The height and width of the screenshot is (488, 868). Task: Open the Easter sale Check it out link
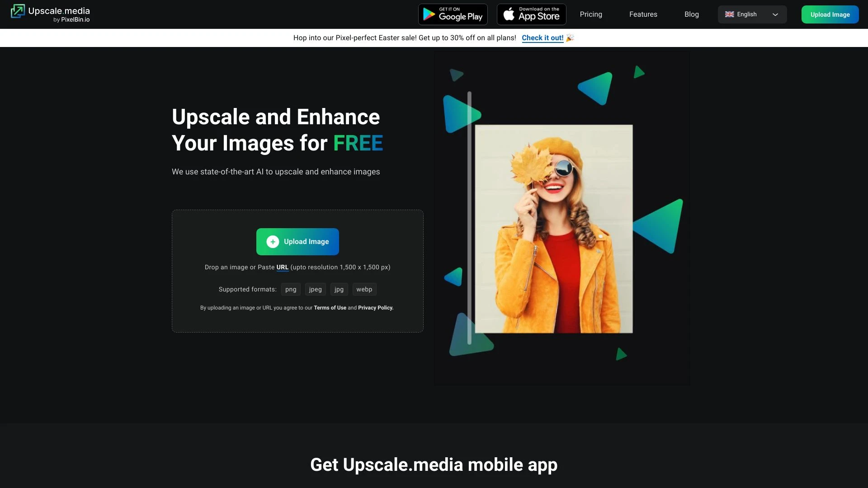(542, 38)
